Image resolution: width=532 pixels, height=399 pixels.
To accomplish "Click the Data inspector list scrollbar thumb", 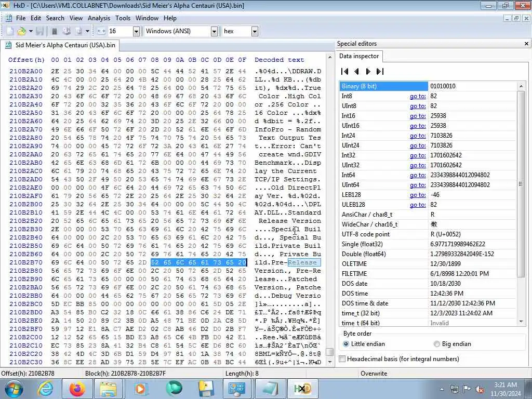I will (521, 183).
